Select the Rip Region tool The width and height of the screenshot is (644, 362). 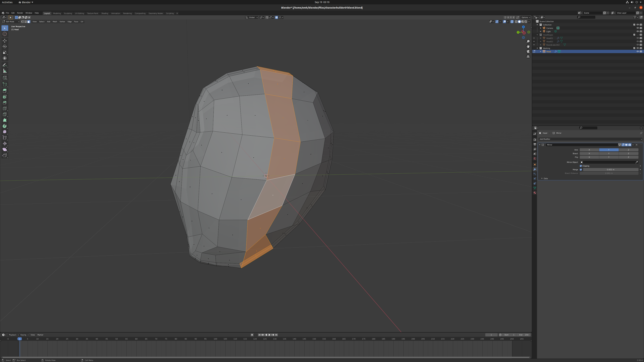pyautogui.click(x=5, y=155)
